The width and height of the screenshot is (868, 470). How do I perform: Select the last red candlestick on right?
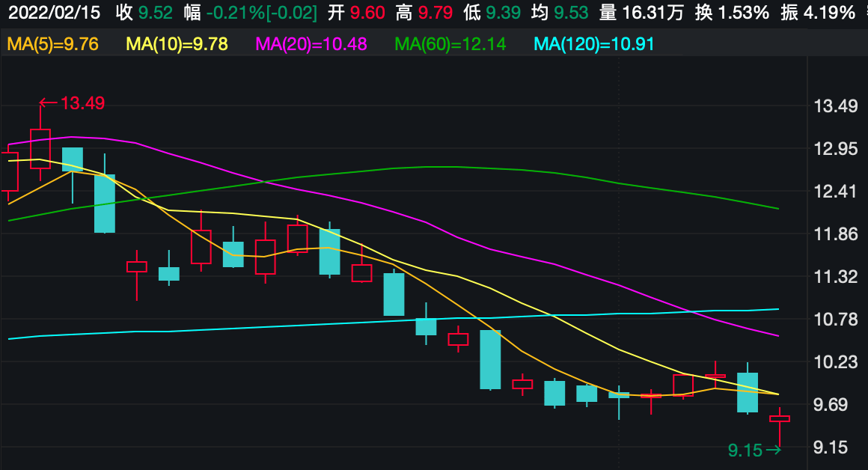(780, 419)
